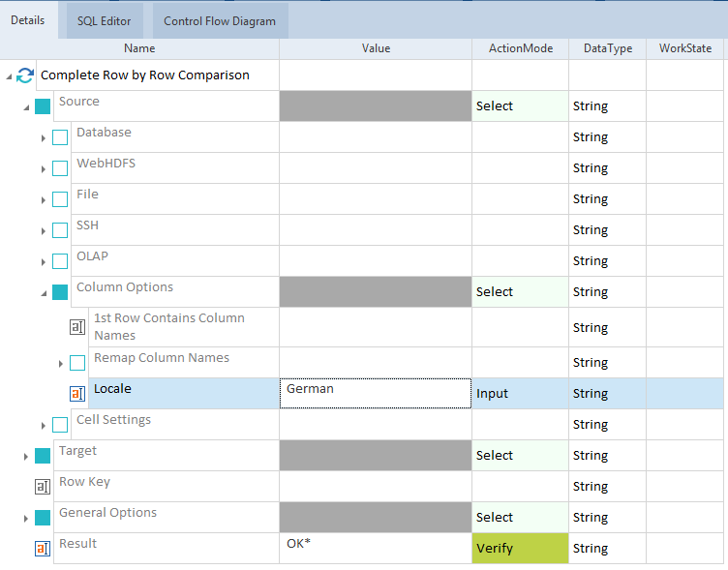Expand the Cell Settings node
728x570 pixels.
[44, 425]
